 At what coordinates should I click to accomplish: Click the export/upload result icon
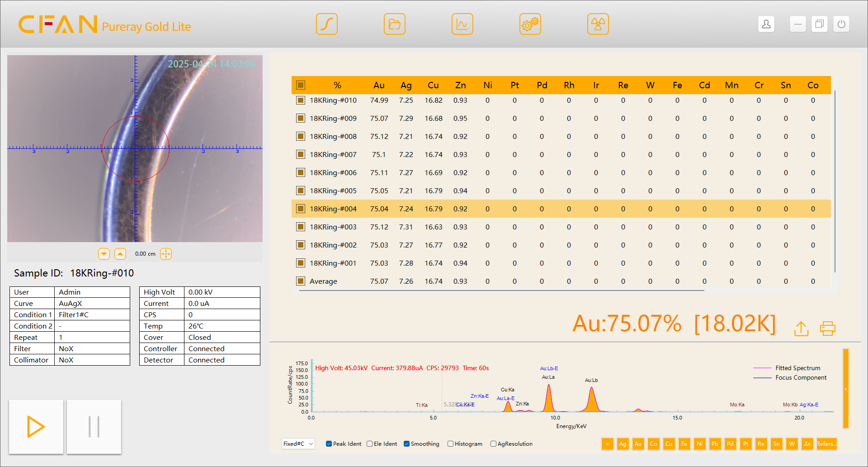[802, 329]
